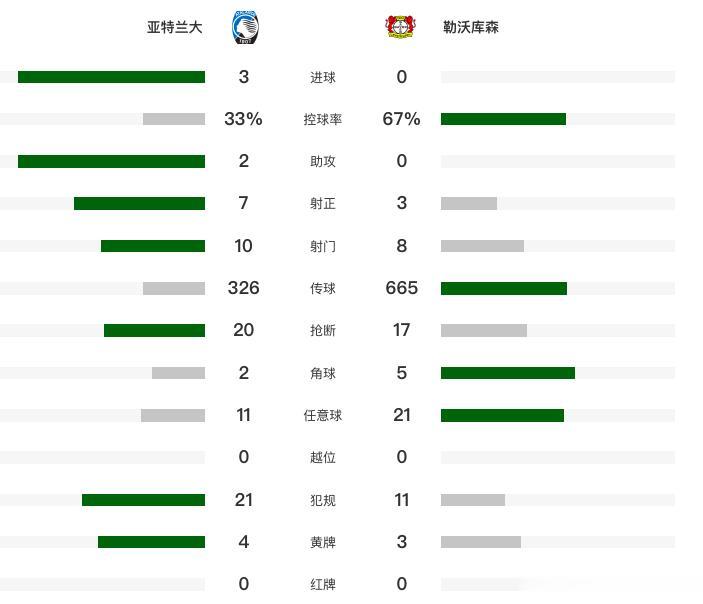This screenshot has width=703, height=604.
Task: Click Atalanta's green 助攻 assists bar
Action: [x=111, y=161]
